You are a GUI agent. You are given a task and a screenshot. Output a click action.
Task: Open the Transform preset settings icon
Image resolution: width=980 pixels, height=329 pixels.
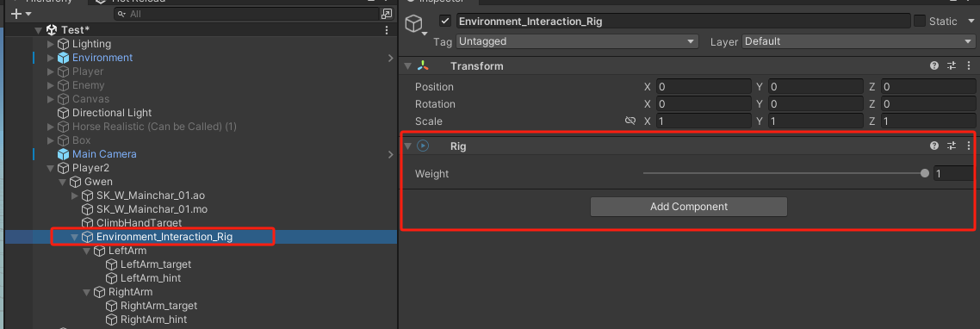(952, 65)
